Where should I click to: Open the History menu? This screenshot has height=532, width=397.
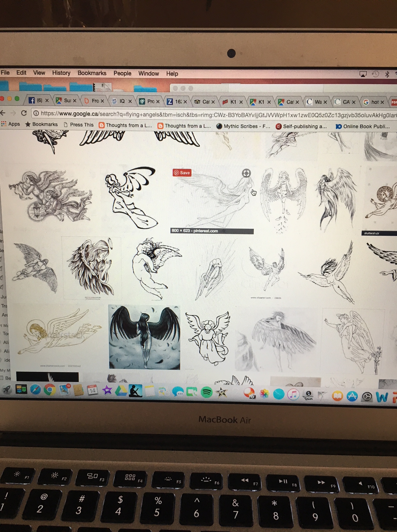click(x=61, y=73)
